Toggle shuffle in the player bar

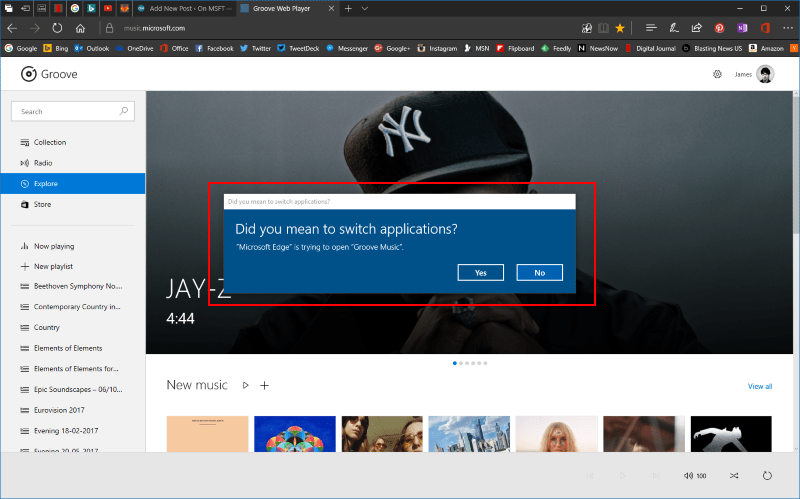[734, 476]
